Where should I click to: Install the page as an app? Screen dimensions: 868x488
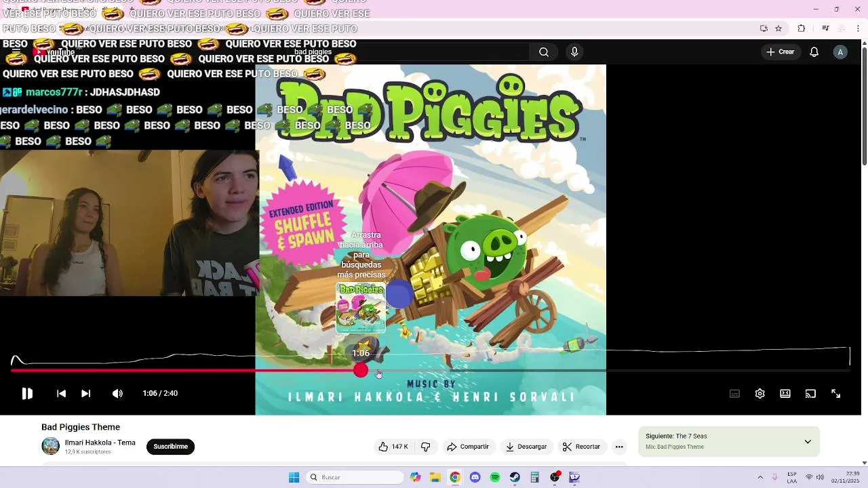click(x=764, y=28)
